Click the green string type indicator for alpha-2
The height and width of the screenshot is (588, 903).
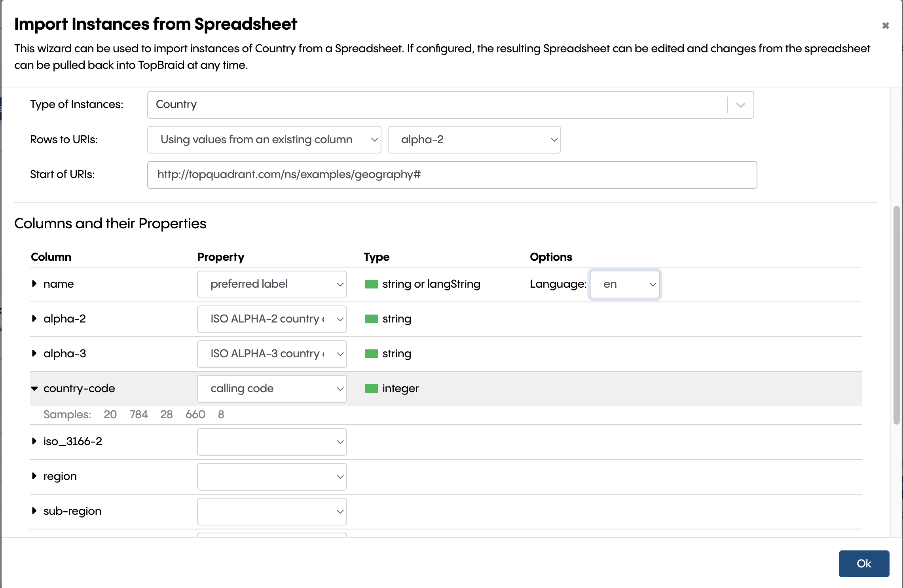(x=372, y=319)
